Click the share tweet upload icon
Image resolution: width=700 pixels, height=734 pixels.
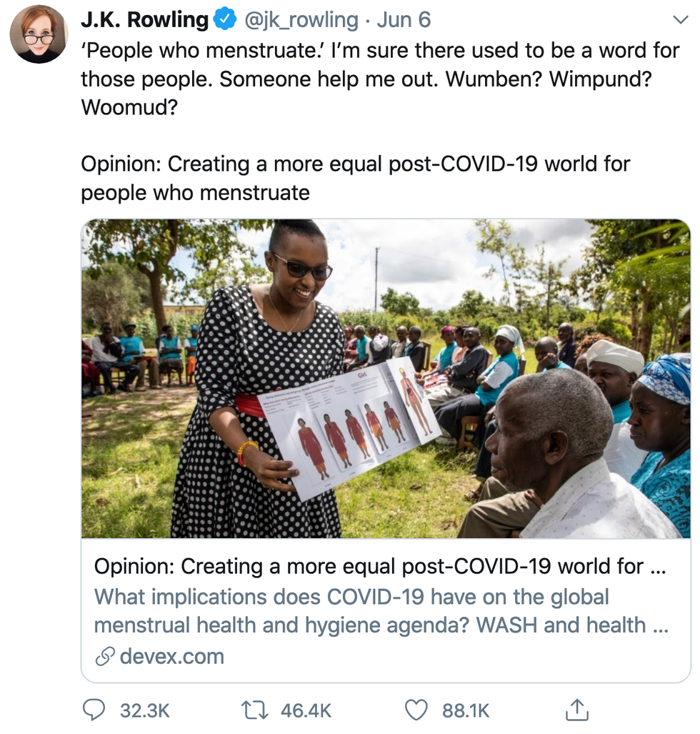click(x=576, y=710)
